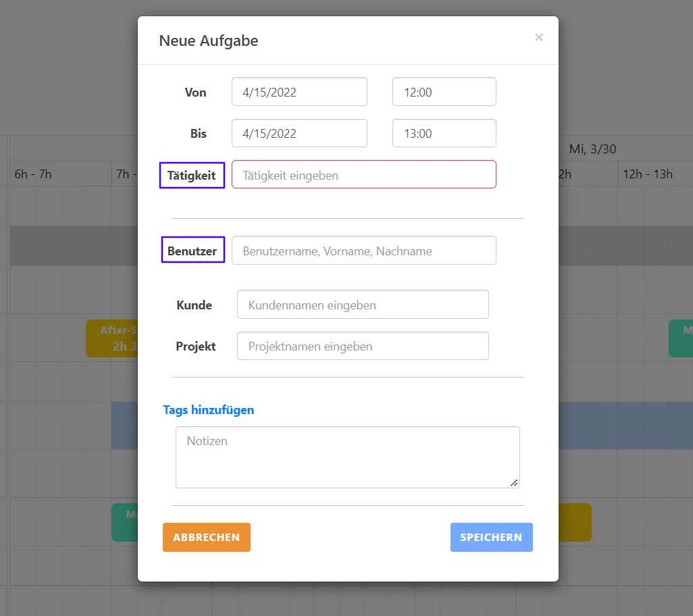Image resolution: width=693 pixels, height=616 pixels.
Task: Click the Kundennamen eingeben field
Action: click(x=363, y=304)
